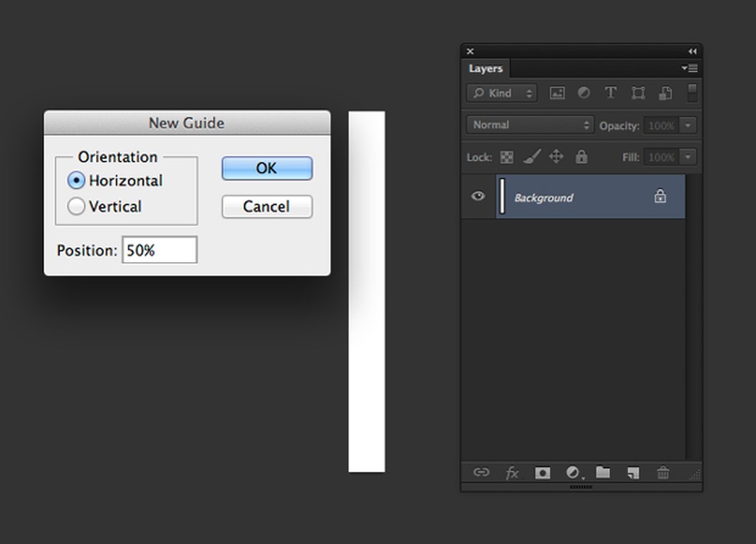
Task: Expand the Opacity slider dropdown arrow
Action: click(688, 125)
